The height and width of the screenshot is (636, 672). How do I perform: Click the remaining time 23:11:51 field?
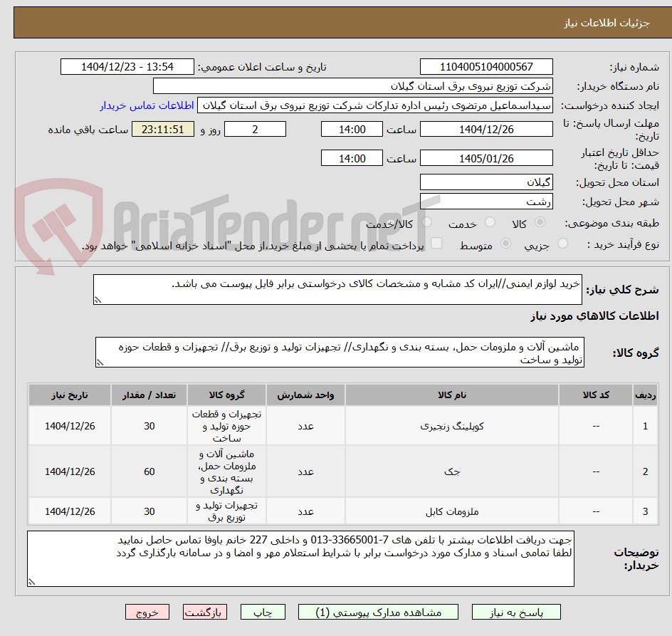163,129
